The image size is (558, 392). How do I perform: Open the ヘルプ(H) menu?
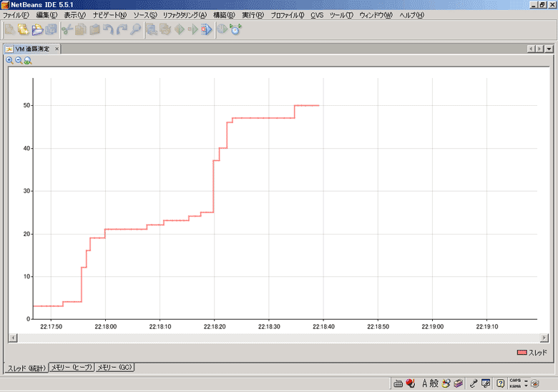[412, 15]
